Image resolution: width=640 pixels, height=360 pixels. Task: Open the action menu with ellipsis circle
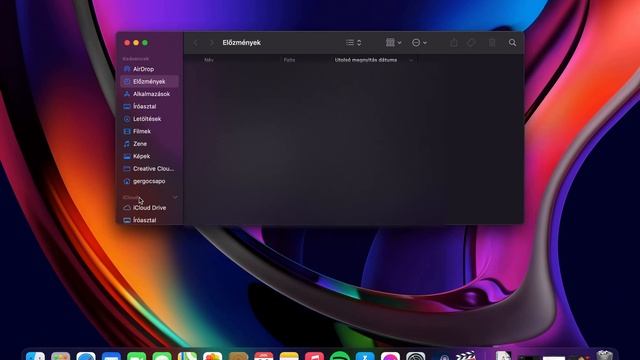coord(419,42)
